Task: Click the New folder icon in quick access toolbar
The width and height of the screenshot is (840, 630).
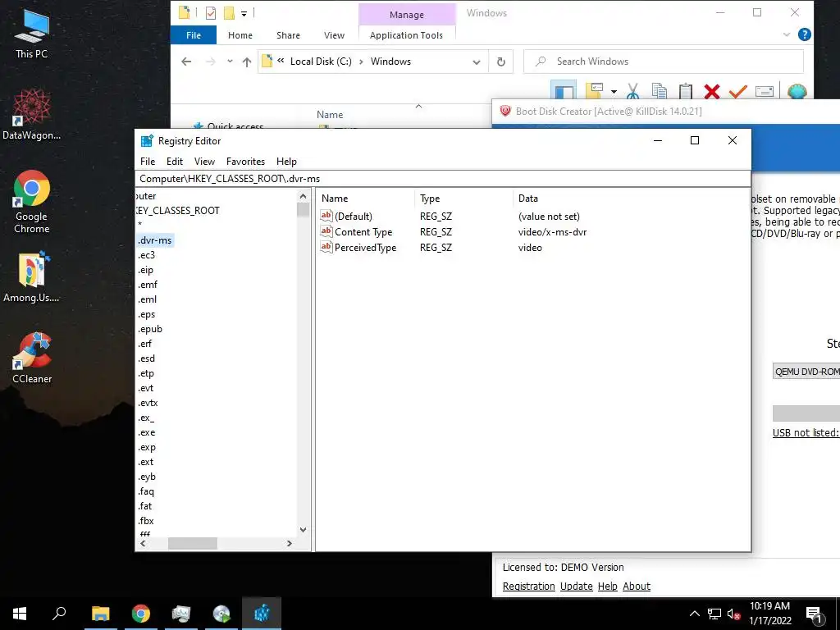Action: pos(229,13)
